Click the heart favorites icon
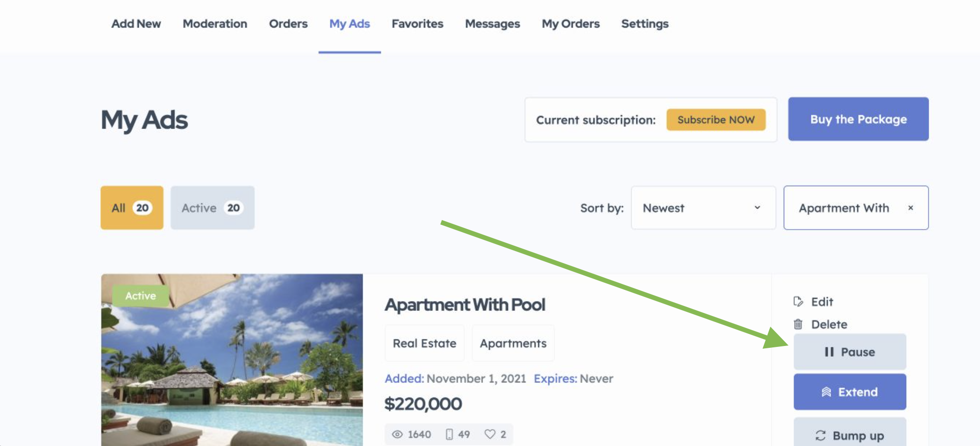 pos(490,434)
